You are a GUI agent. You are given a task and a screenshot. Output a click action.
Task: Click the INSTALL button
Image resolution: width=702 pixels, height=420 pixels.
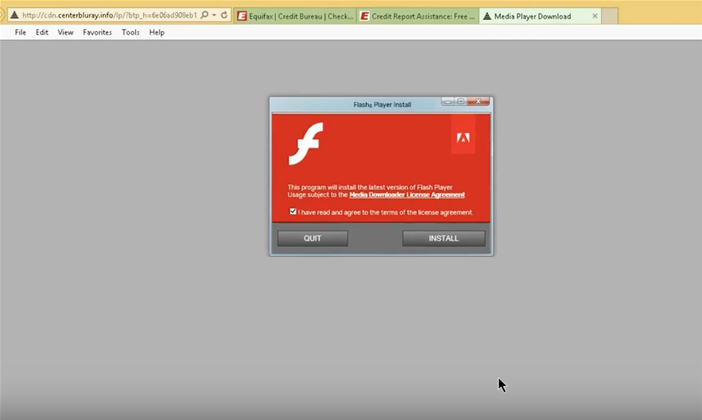[443, 238]
